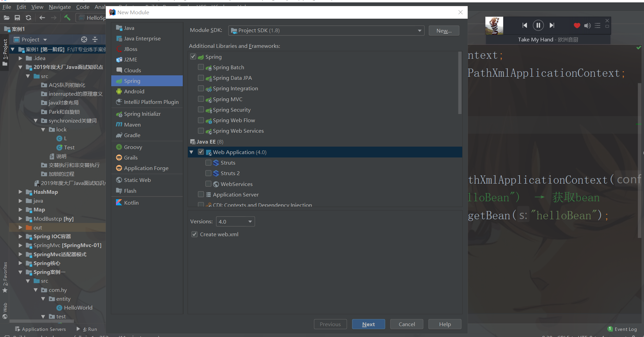Image resolution: width=644 pixels, height=337 pixels.
Task: Click collapse all icon in Project panel
Action: (95, 39)
